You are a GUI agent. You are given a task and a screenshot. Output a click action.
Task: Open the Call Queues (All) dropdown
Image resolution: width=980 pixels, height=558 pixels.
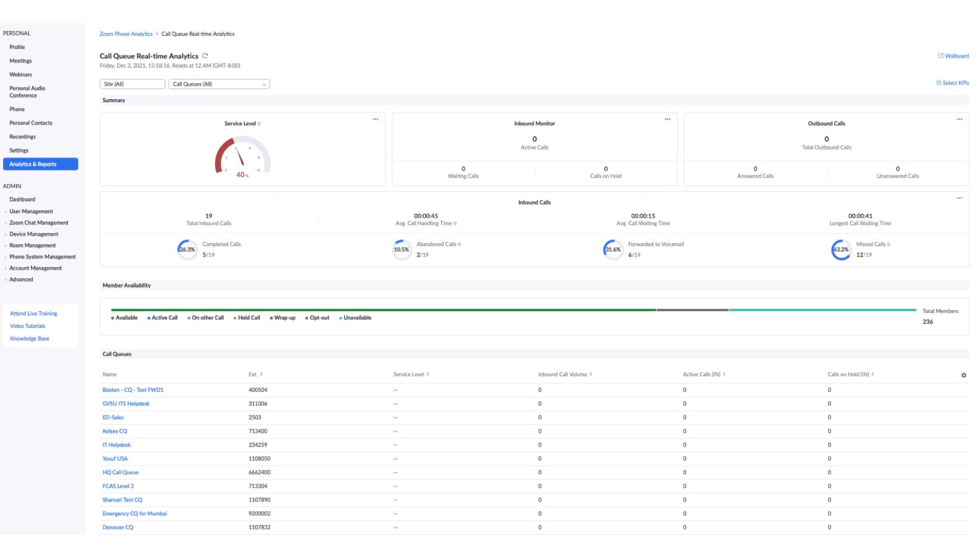pyautogui.click(x=219, y=84)
